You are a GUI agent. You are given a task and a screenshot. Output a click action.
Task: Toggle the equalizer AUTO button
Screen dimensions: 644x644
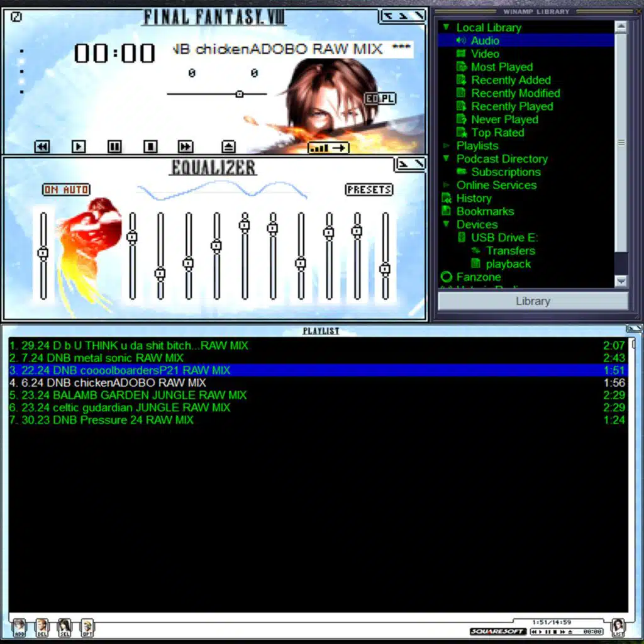pos(75,189)
